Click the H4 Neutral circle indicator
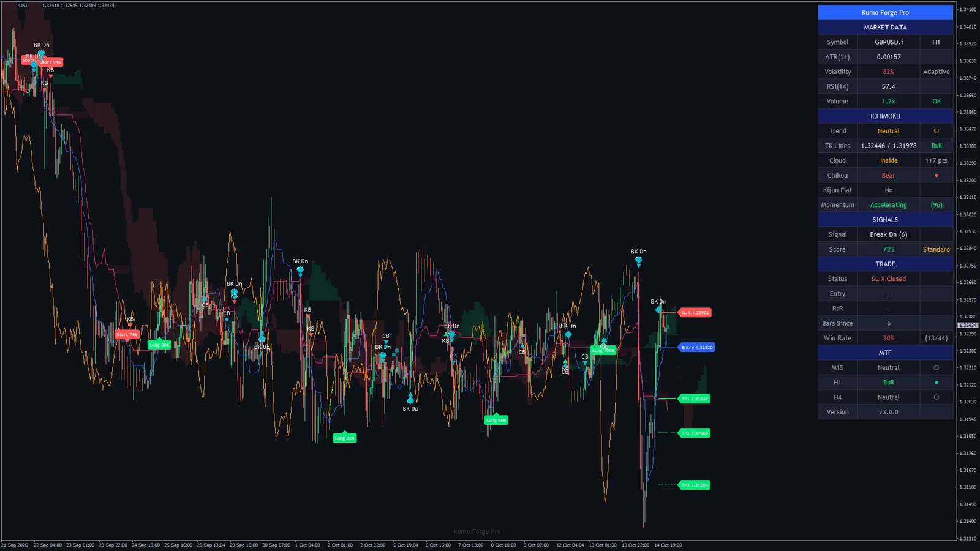Viewport: 980px width, 551px height. 936,397
